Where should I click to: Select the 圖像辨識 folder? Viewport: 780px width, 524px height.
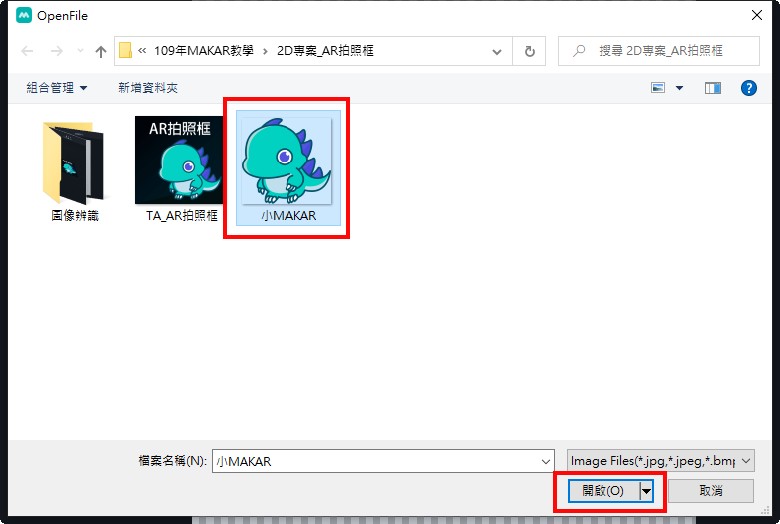[x=75, y=171]
